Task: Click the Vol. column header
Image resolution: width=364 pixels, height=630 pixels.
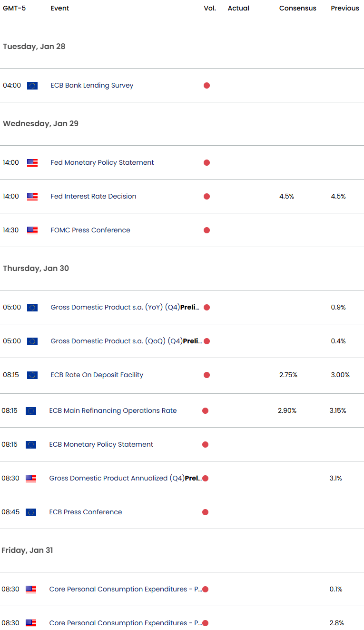Action: click(209, 8)
